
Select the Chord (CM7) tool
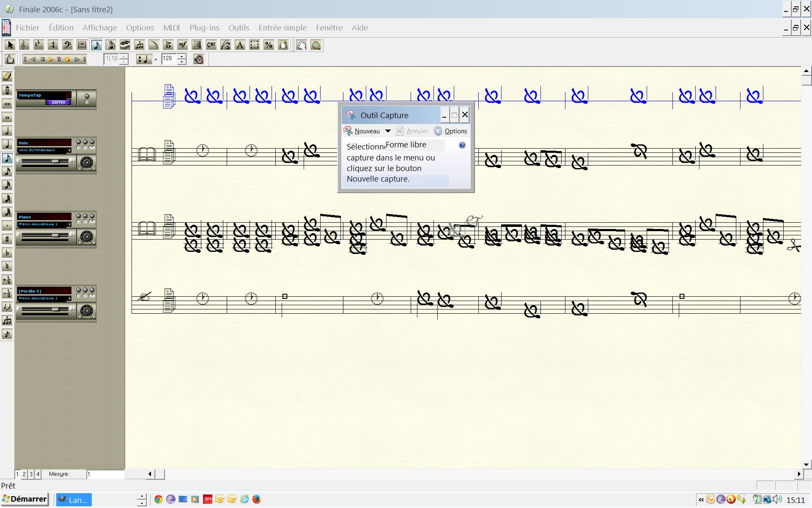click(211, 45)
